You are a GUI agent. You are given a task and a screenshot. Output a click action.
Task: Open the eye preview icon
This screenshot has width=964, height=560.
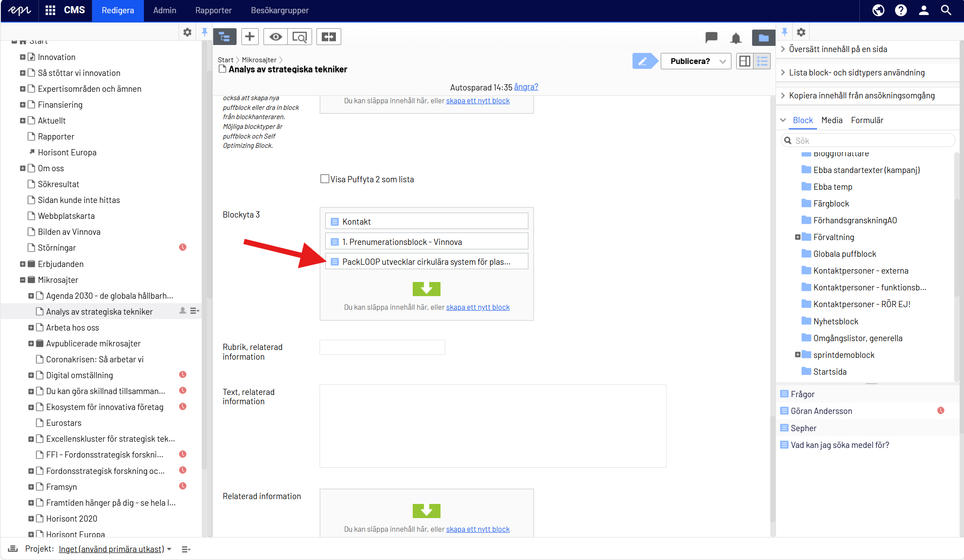[275, 37]
